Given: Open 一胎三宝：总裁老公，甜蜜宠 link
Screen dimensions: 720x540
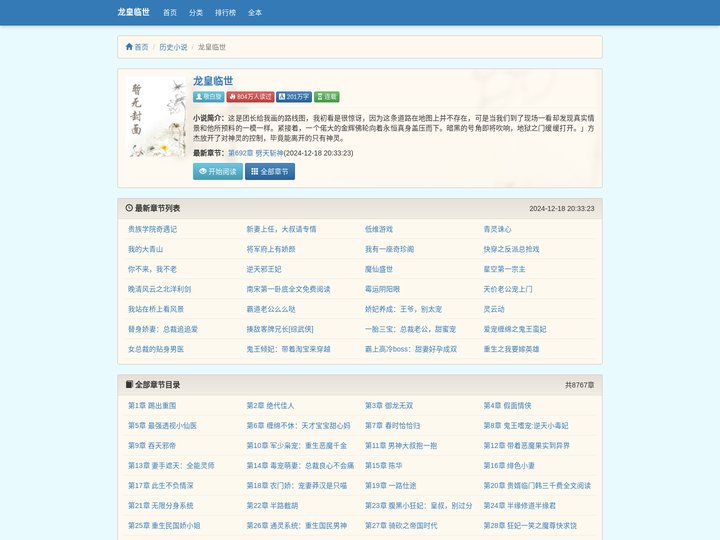Looking at the screenshot, I should coord(411,329).
